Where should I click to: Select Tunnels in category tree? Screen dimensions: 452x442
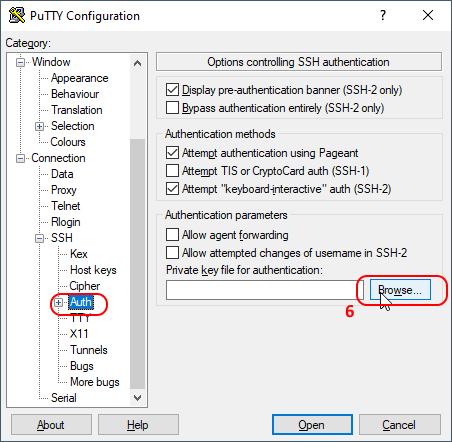click(x=89, y=350)
